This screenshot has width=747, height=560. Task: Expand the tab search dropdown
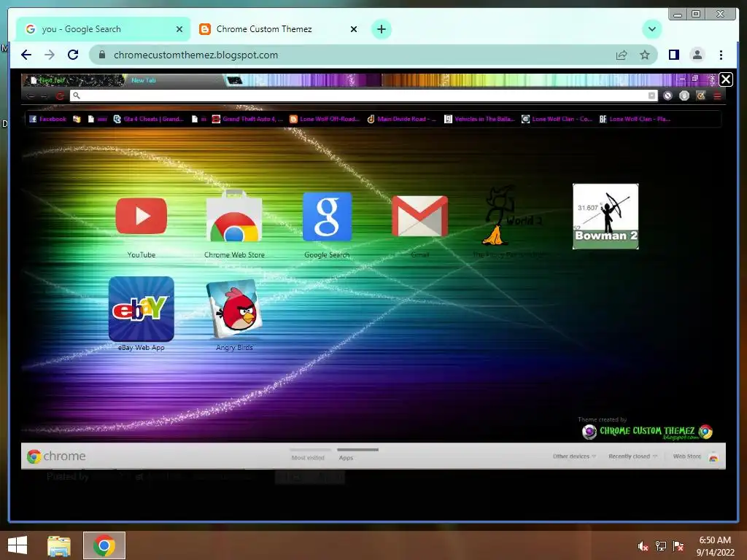[x=651, y=29]
